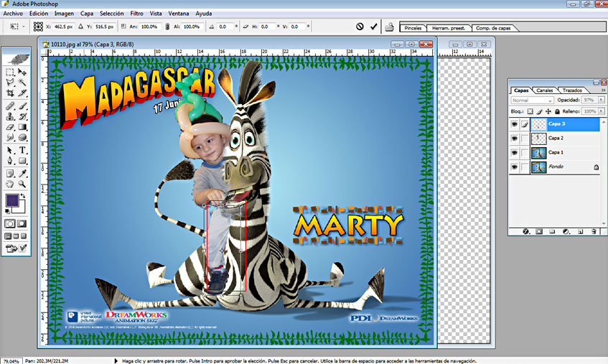
Task: Open the Opacidad slider arrow
Action: tap(601, 100)
